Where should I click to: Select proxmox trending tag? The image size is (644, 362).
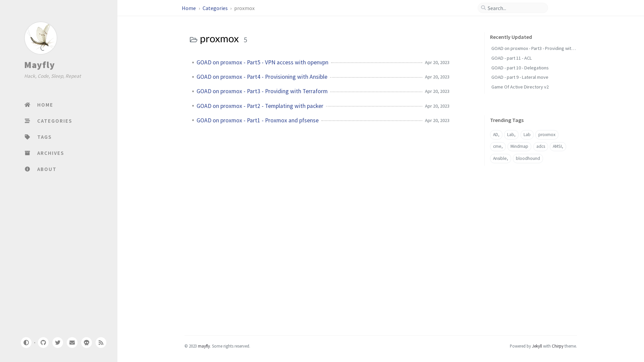click(x=547, y=134)
